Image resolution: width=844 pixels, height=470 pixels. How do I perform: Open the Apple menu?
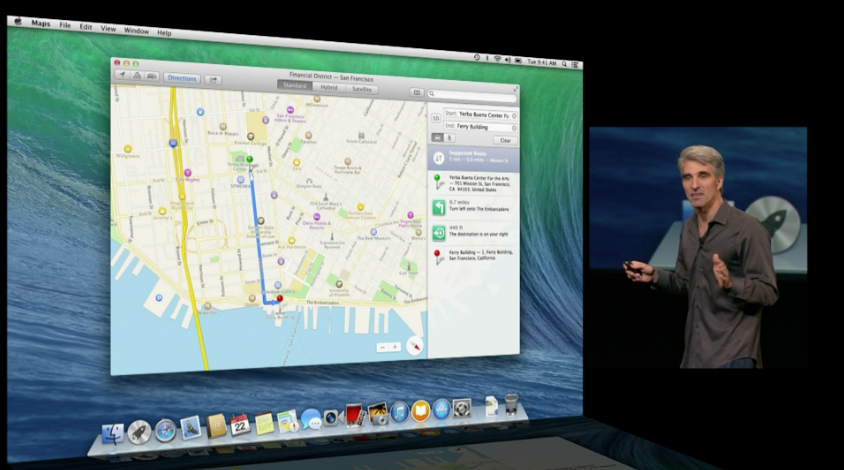[x=18, y=22]
